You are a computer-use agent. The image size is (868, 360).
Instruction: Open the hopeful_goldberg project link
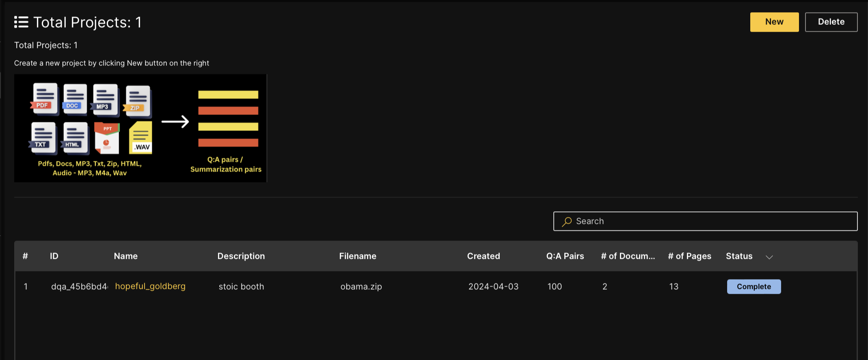pos(150,286)
